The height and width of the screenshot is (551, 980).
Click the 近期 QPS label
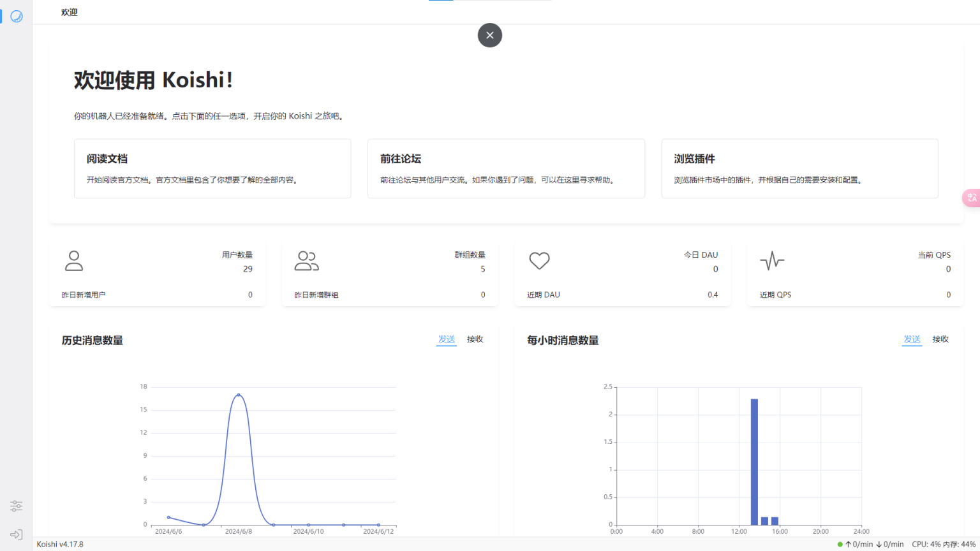click(776, 295)
